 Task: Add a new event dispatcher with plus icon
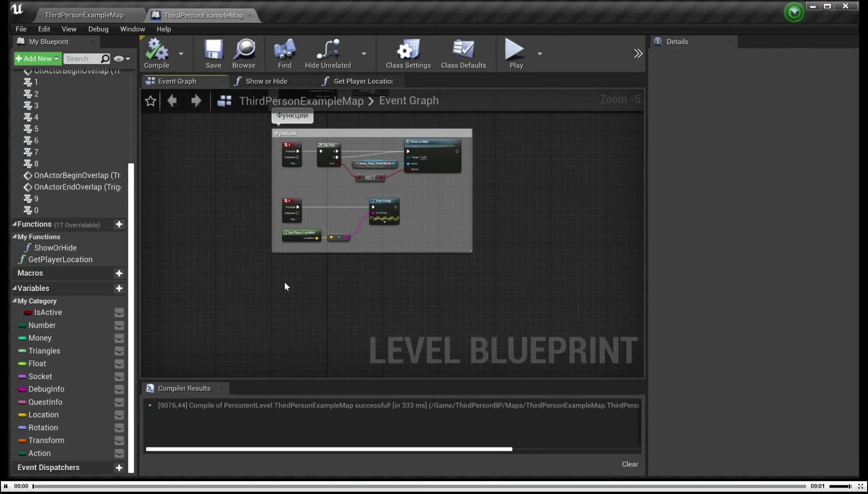[x=119, y=467]
